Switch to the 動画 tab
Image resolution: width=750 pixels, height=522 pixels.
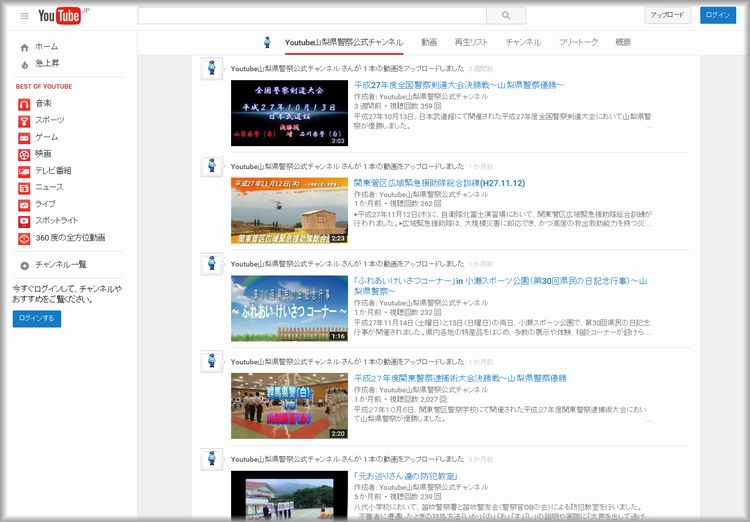click(429, 43)
